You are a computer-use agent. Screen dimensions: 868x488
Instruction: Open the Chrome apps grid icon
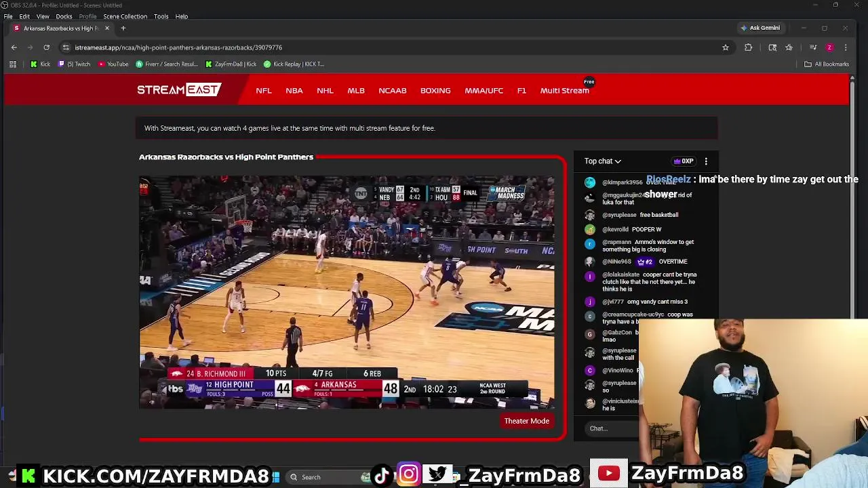[x=13, y=64]
